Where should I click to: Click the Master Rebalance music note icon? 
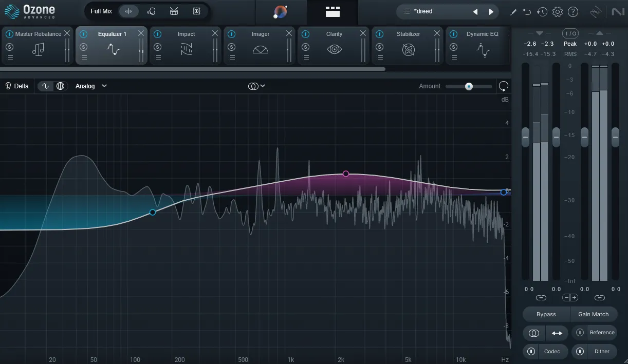(x=38, y=50)
